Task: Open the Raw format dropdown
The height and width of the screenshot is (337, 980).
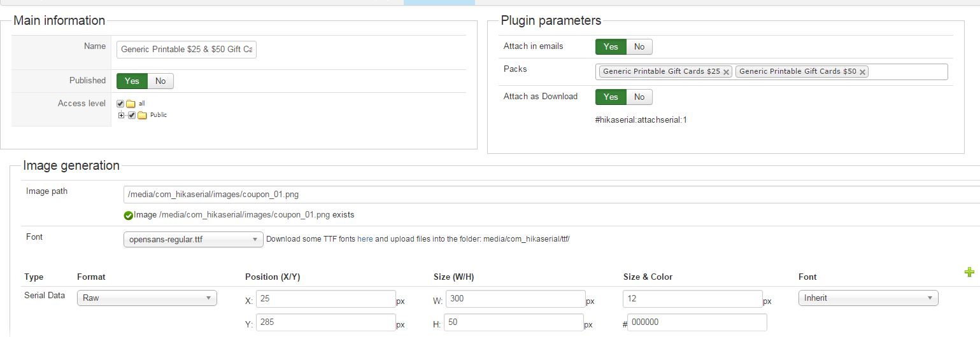Action: pos(146,298)
